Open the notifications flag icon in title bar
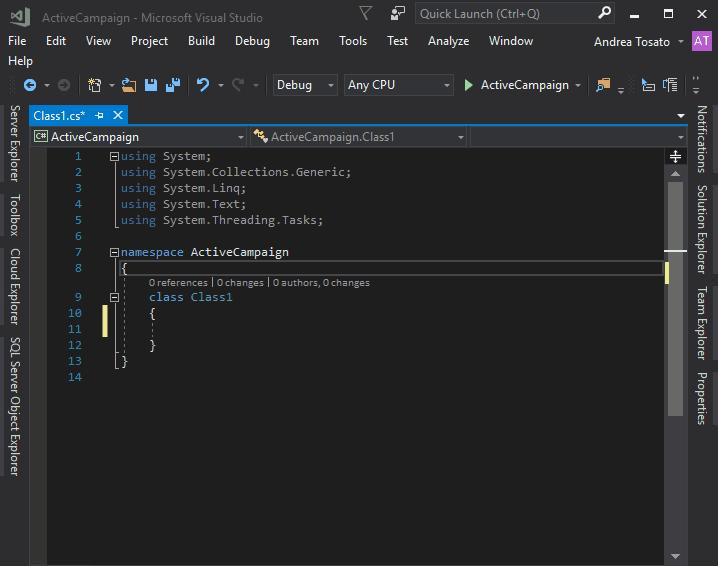 coord(365,13)
